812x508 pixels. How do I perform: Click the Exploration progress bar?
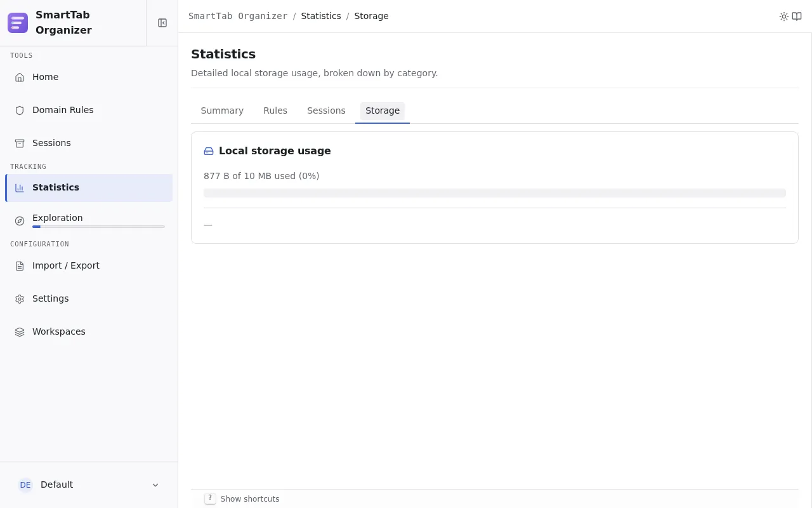tap(98, 227)
